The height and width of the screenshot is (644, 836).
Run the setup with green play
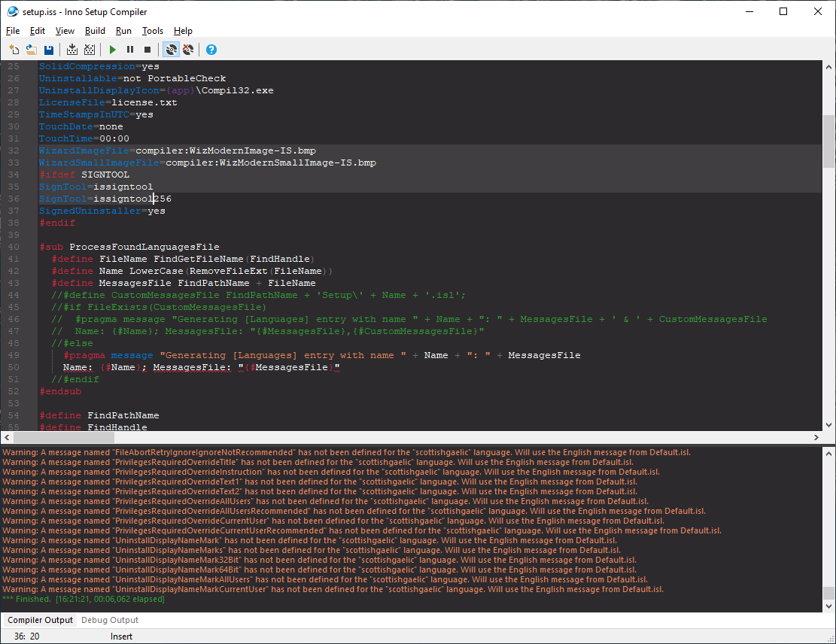coord(113,50)
